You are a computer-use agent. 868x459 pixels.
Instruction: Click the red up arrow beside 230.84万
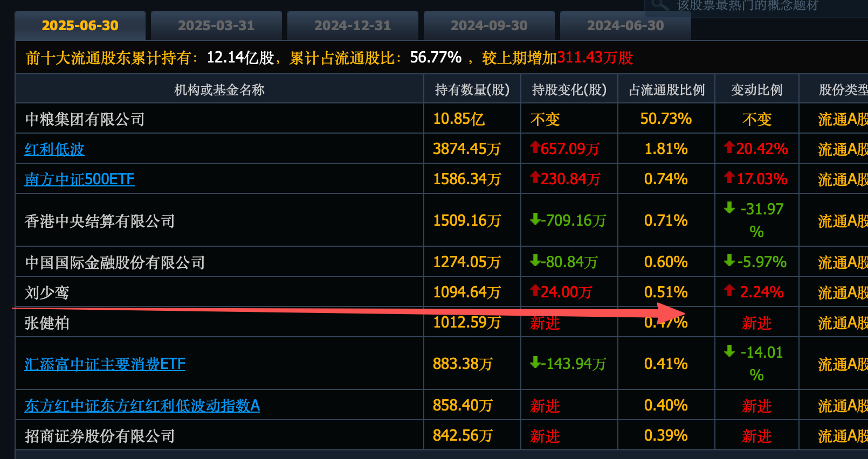pos(535,177)
